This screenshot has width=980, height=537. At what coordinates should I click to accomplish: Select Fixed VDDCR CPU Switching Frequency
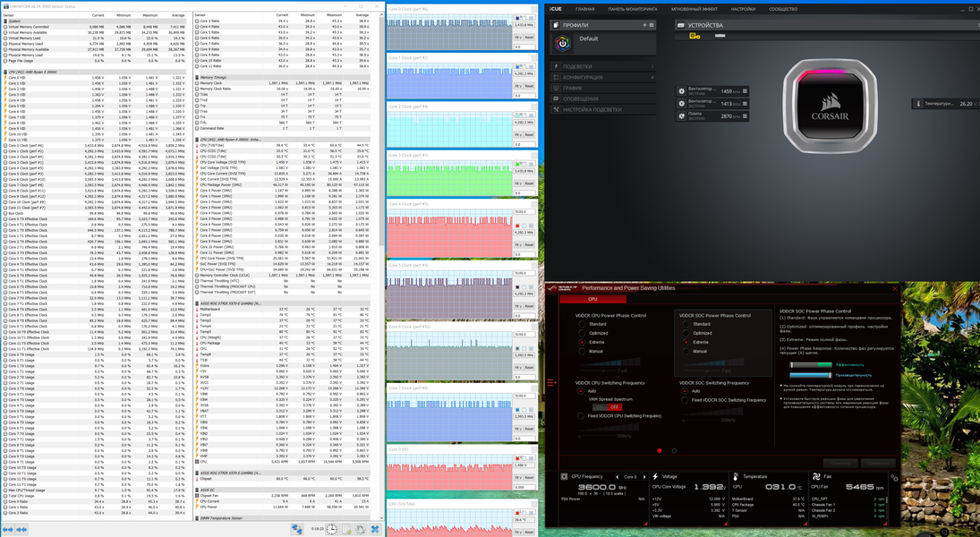(x=581, y=416)
